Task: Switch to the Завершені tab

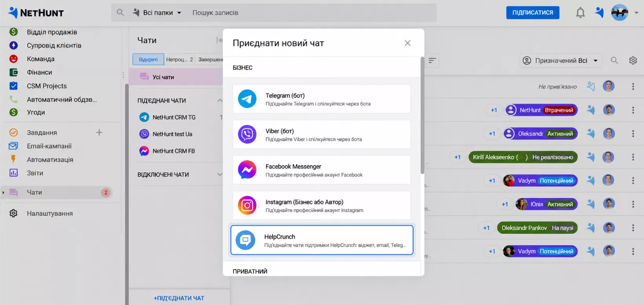Action: tap(210, 59)
